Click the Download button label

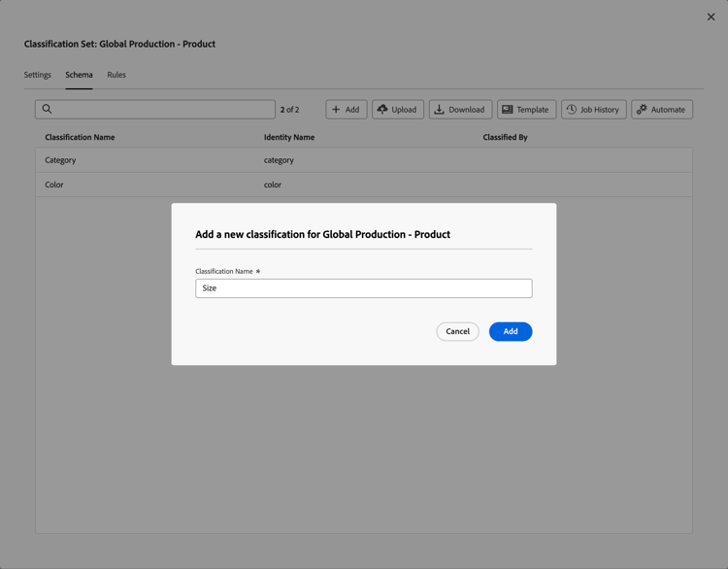pyautogui.click(x=467, y=110)
